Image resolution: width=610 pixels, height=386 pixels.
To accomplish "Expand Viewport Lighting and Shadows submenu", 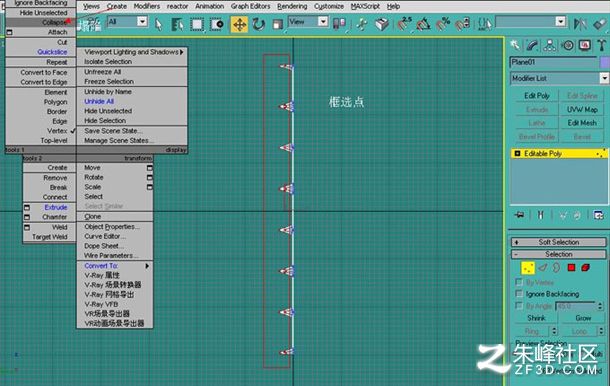I will [132, 52].
